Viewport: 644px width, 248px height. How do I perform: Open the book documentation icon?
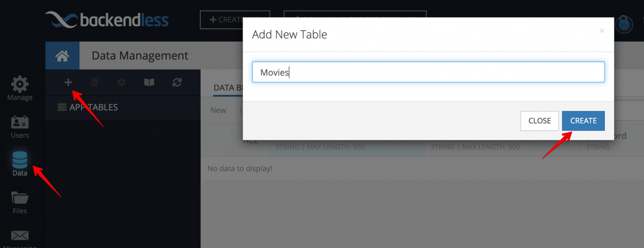click(150, 82)
